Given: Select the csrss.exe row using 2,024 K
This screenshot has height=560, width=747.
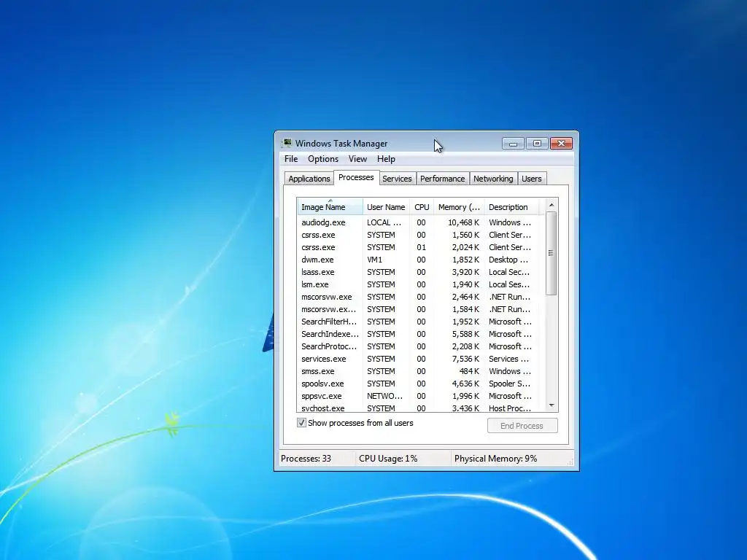Looking at the screenshot, I should coord(421,247).
